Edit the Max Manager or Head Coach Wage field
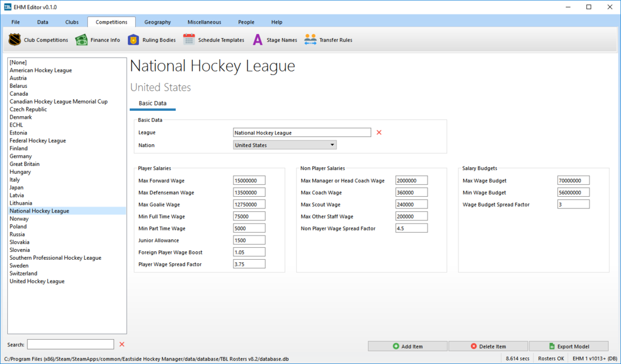The height and width of the screenshot is (364, 621). (412, 180)
